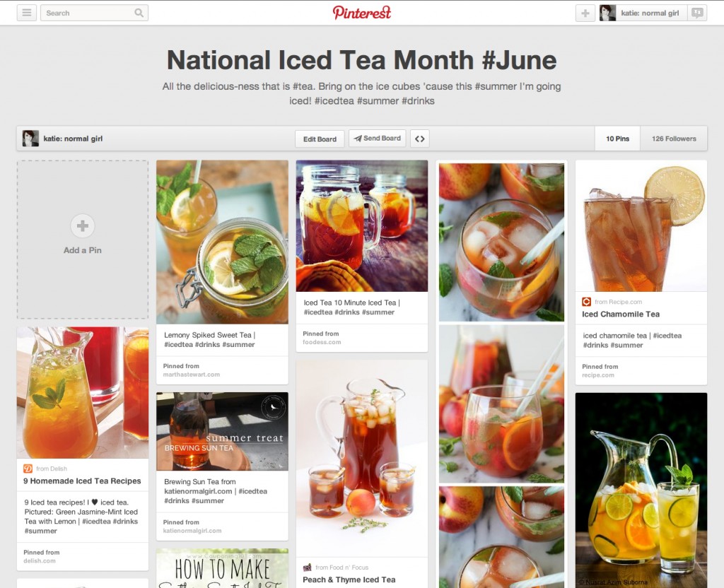Click the 'Iced Tea 10 Minute Iced Tea' description
The image size is (724, 588).
coord(352,307)
